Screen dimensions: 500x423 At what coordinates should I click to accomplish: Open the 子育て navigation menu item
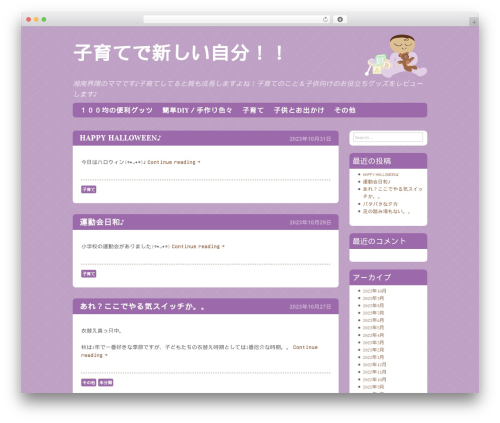tap(253, 110)
